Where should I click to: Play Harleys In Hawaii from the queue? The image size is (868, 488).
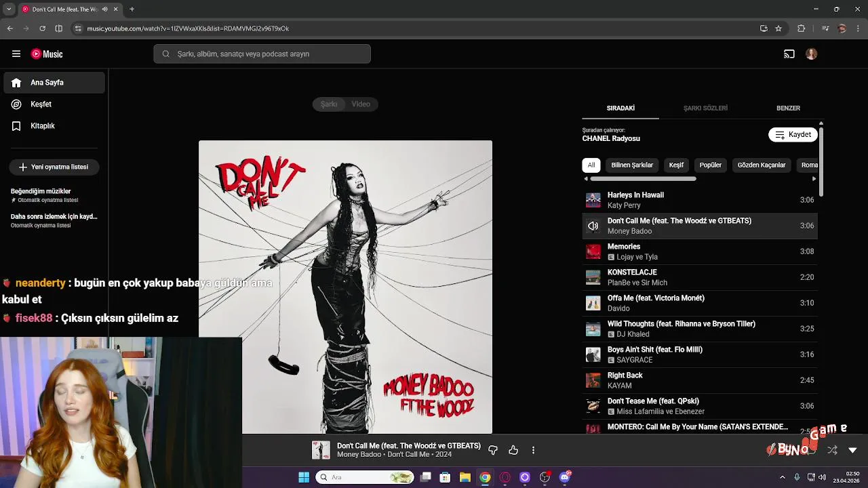(x=700, y=200)
